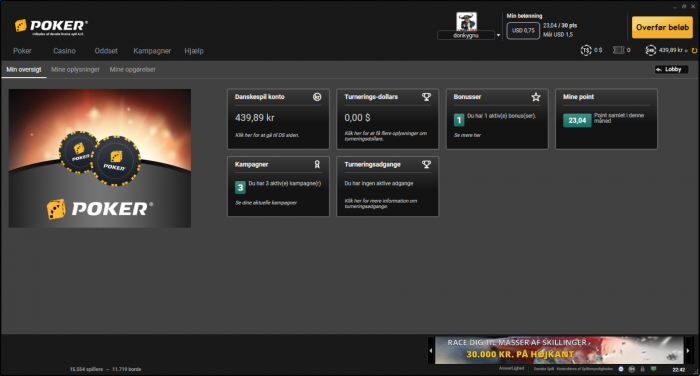This screenshot has width=700, height=376.
Task: Show next promotional banner with right arrow
Action: tap(688, 351)
